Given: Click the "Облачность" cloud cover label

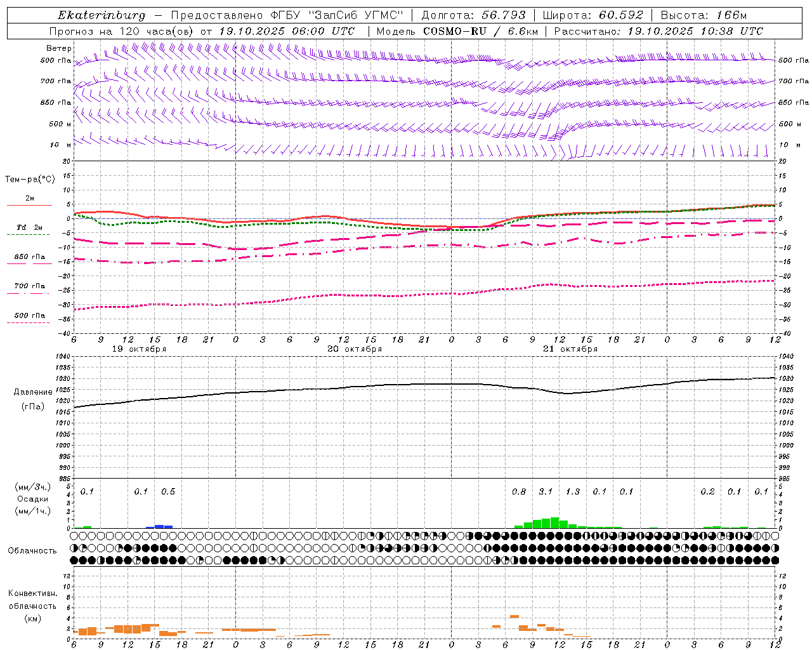Looking at the screenshot, I should click(x=32, y=551).
